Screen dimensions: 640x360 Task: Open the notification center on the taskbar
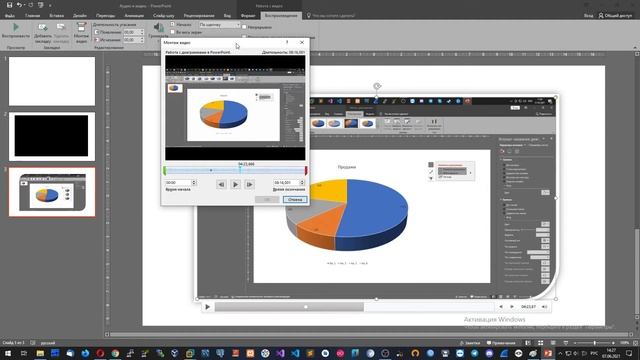629,353
